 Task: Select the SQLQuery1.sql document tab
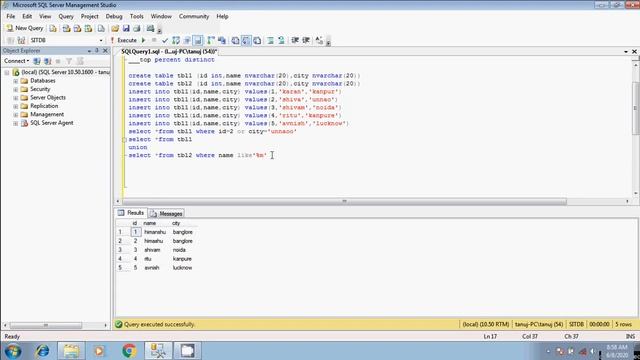pos(169,51)
